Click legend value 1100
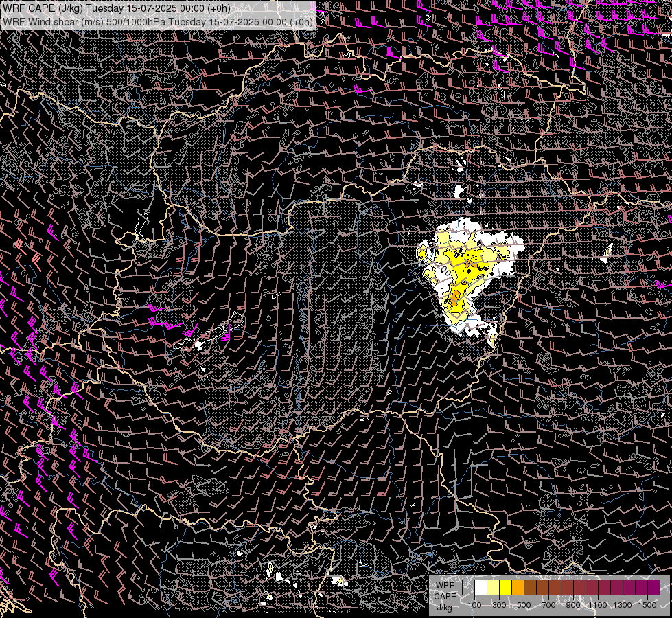 (x=598, y=605)
